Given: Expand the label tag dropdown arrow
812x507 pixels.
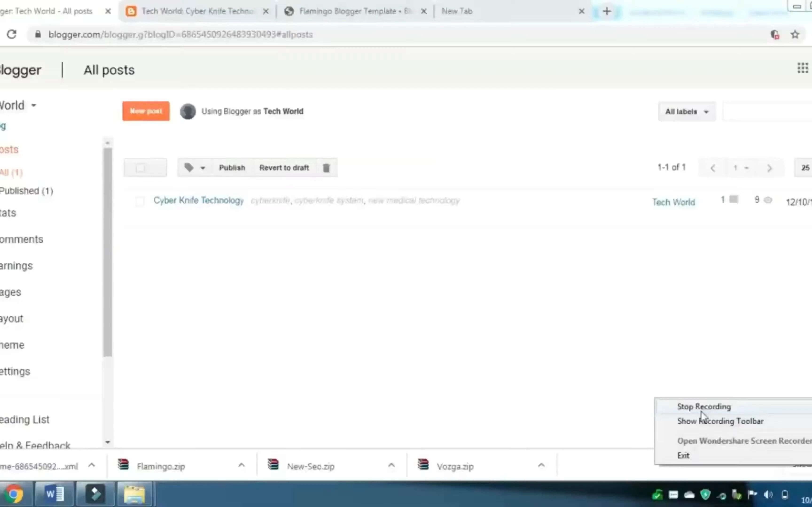Looking at the screenshot, I should coord(202,168).
